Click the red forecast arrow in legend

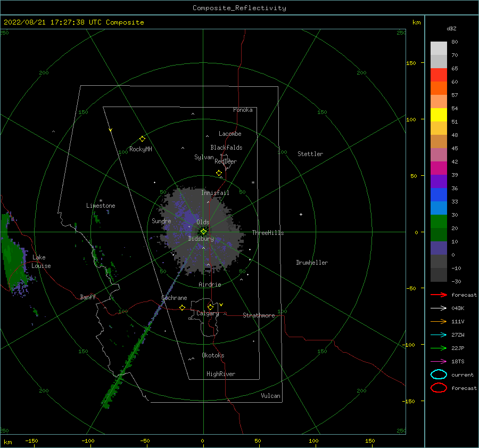[x=439, y=295]
